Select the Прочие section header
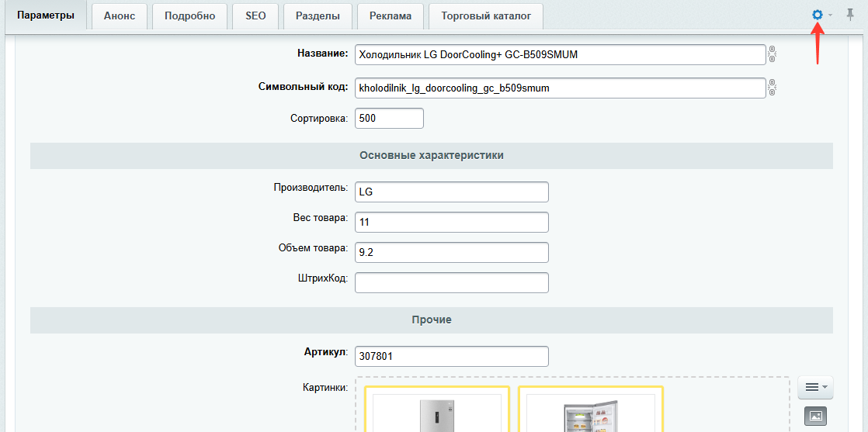 432,320
